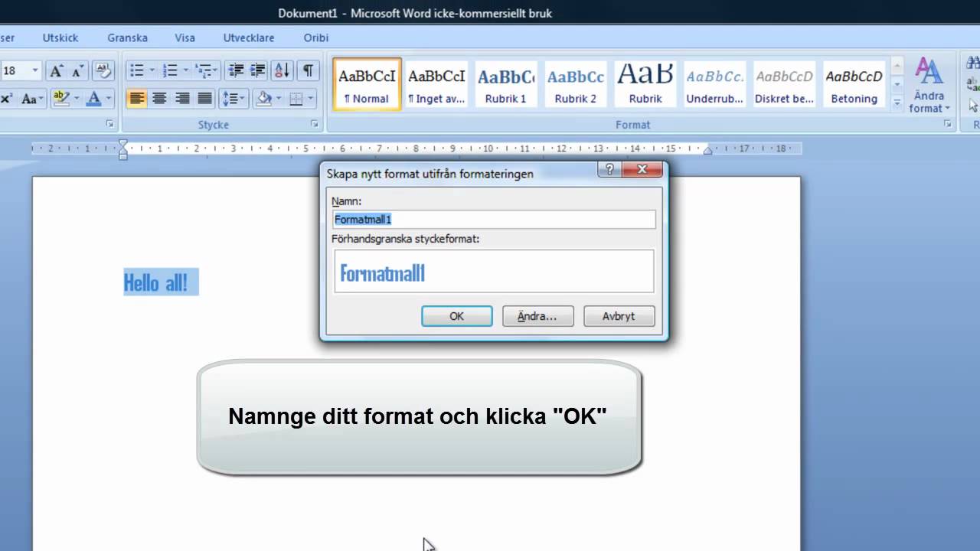Click the bottom border icon
980x551 pixels.
297,98
